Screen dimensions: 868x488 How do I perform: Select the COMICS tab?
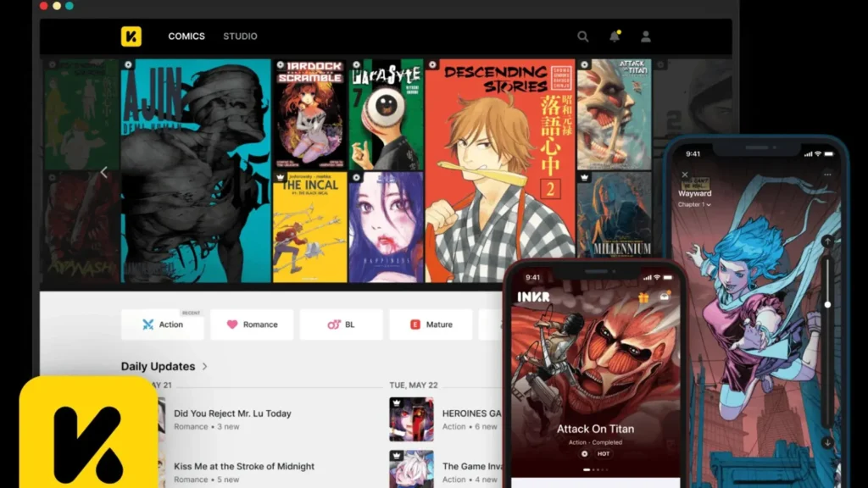tap(186, 36)
